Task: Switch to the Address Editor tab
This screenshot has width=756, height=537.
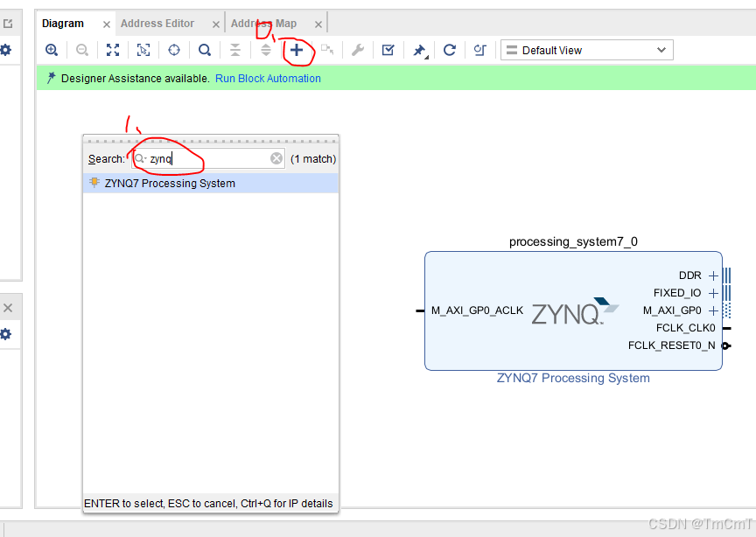Action: pyautogui.click(x=157, y=24)
